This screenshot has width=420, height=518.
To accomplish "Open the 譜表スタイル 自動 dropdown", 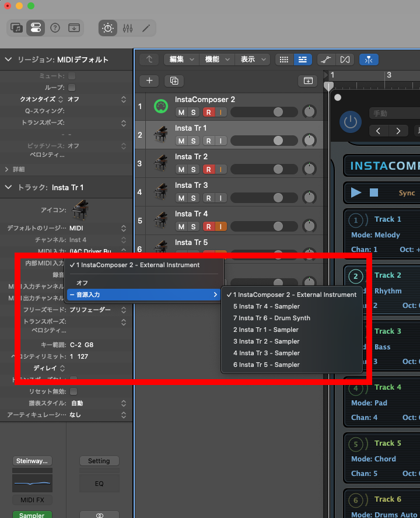I will (x=99, y=403).
